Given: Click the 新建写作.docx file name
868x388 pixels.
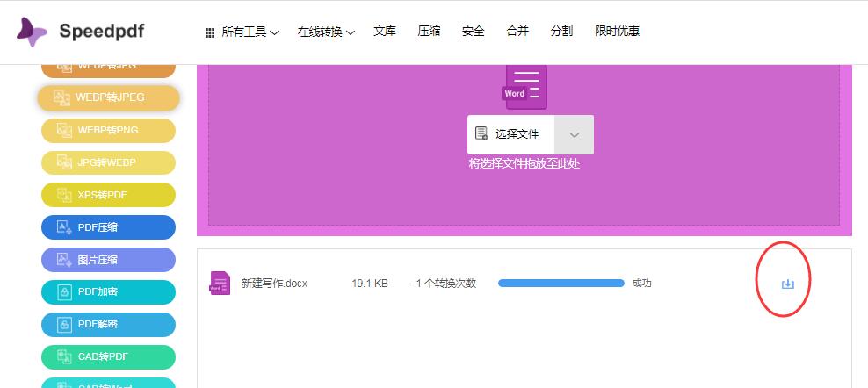Looking at the screenshot, I should [x=274, y=284].
